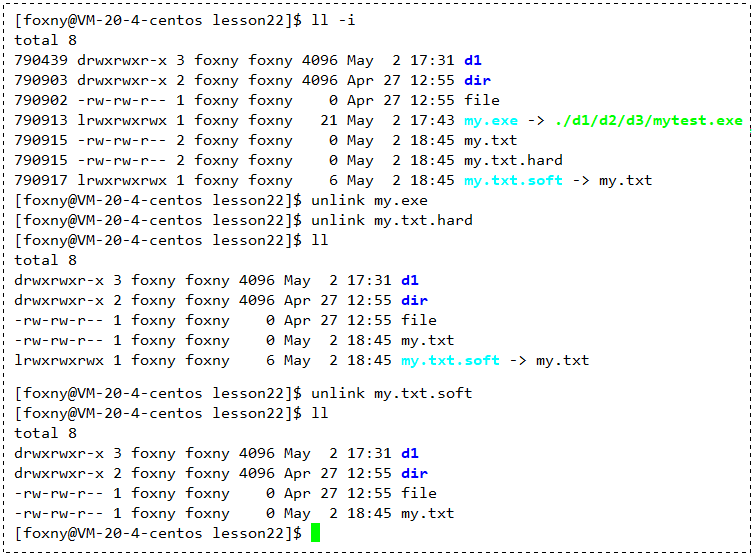Select inode number 790913
This screenshot has height=555, width=754.
coord(41,120)
